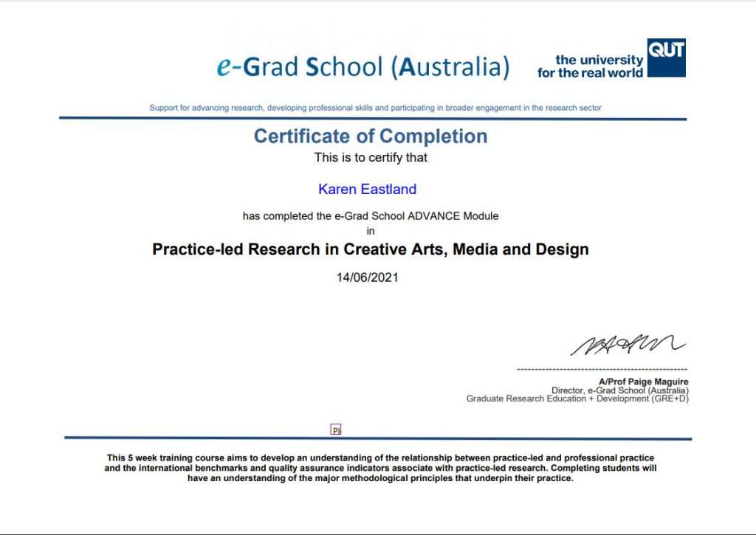
Task: Select the Graduate Research Education + Development line
Action: [577, 398]
